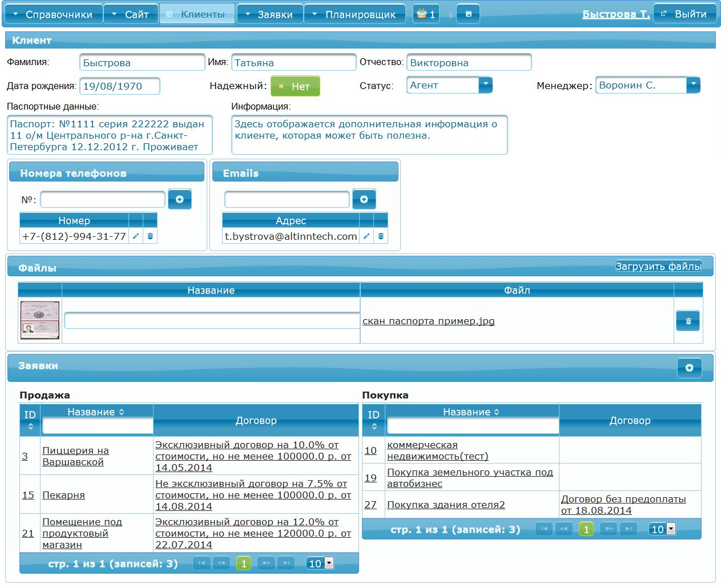Click the toolbar icon right of the basket

coord(468,14)
